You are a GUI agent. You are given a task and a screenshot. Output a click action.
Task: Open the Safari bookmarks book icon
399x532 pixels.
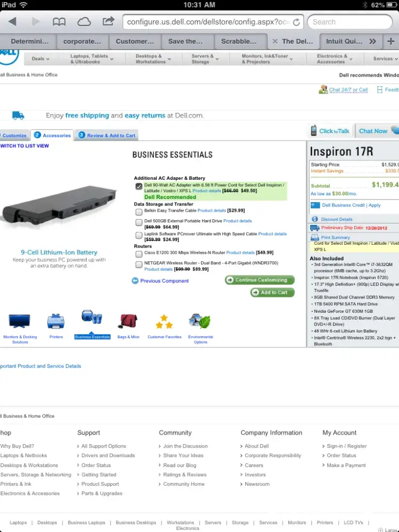tap(59, 22)
